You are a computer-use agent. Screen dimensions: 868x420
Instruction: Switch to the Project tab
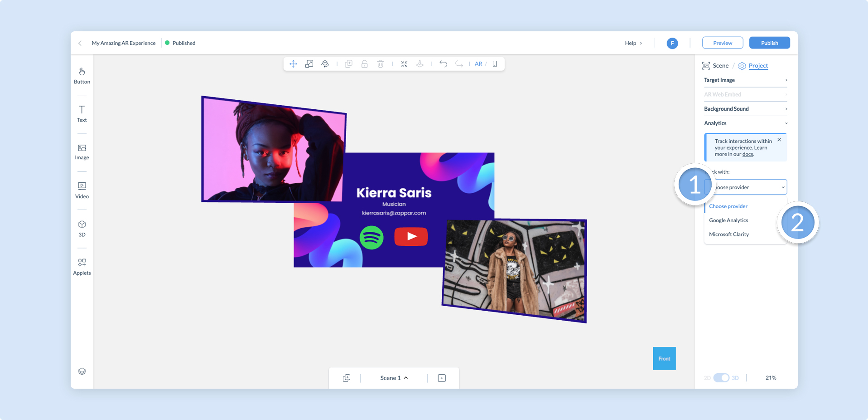pyautogui.click(x=753, y=66)
